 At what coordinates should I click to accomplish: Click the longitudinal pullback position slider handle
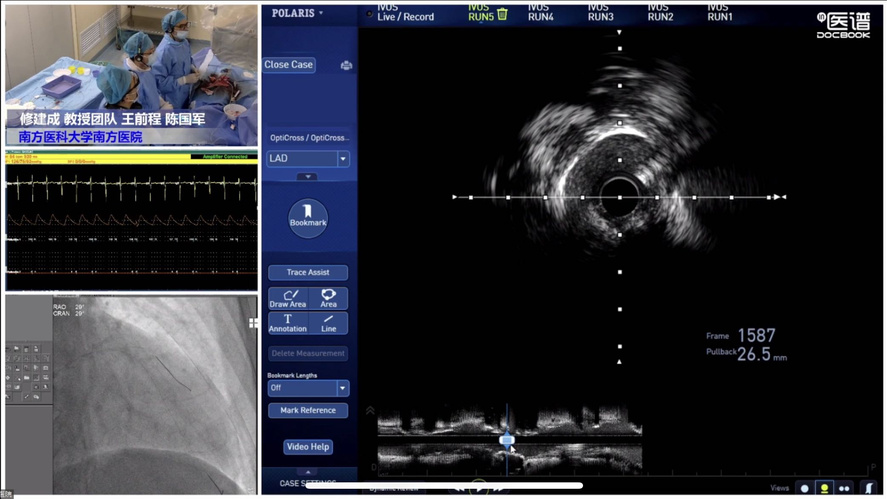(506, 440)
